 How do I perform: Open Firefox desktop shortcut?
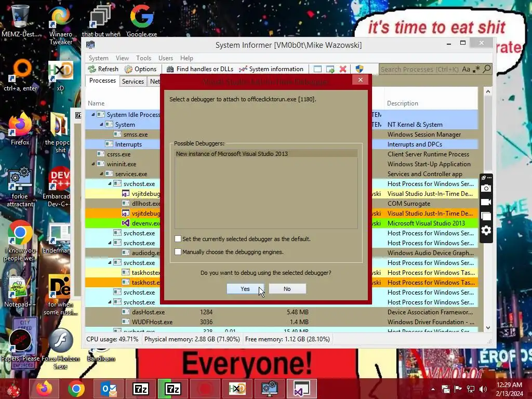pos(20,129)
